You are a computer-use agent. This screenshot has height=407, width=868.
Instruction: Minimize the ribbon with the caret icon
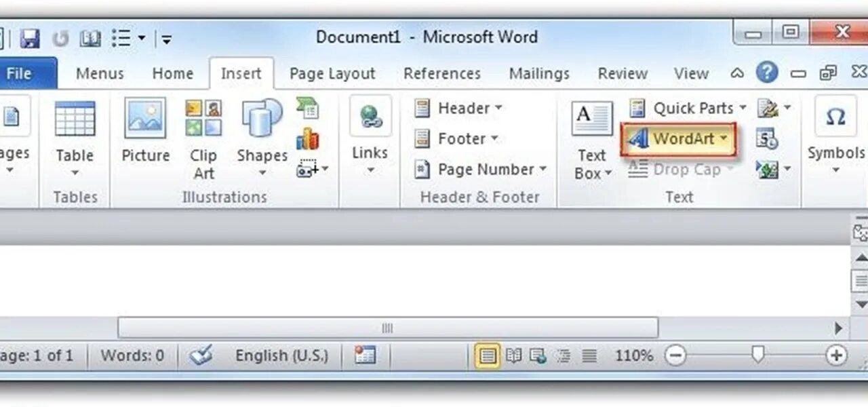click(x=737, y=73)
